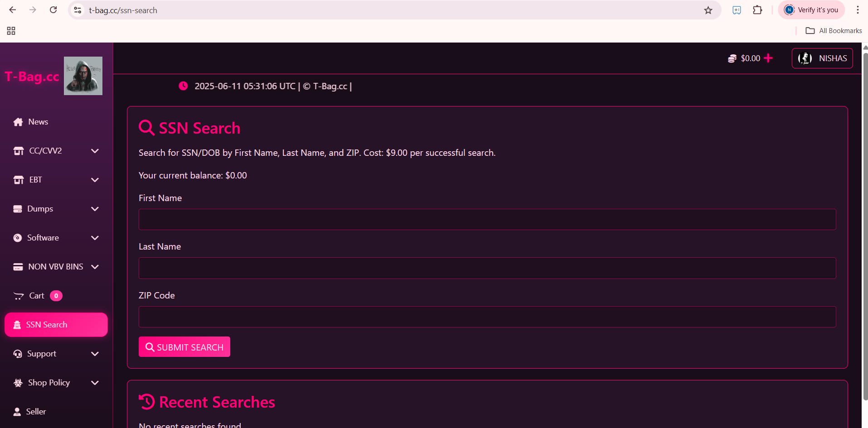The height and width of the screenshot is (428, 868).
Task: Select the highlighted SSN Search sidebar item
Action: tap(56, 325)
